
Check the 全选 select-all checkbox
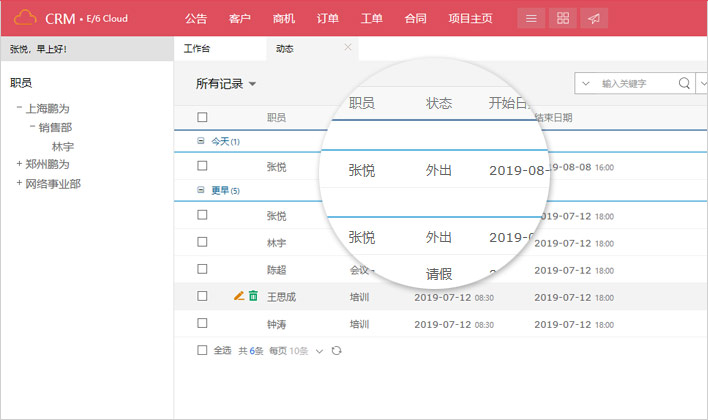point(202,350)
